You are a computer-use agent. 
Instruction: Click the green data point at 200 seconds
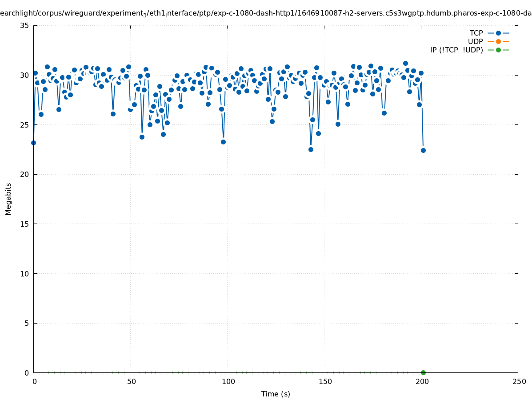pos(423,372)
